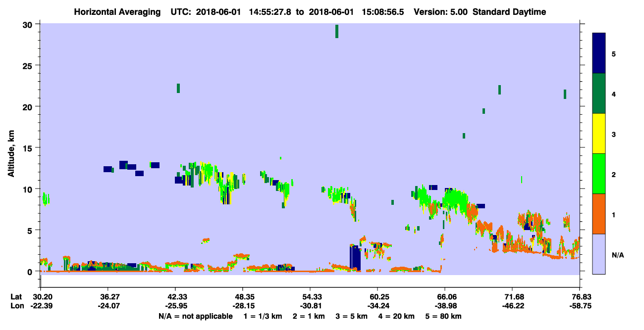Click the colorbar label 'N/A'

click(617, 255)
